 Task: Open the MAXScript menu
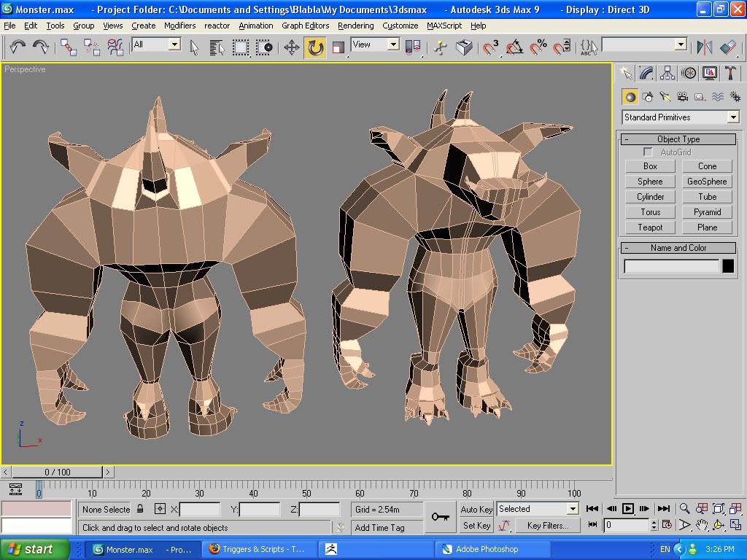click(444, 26)
